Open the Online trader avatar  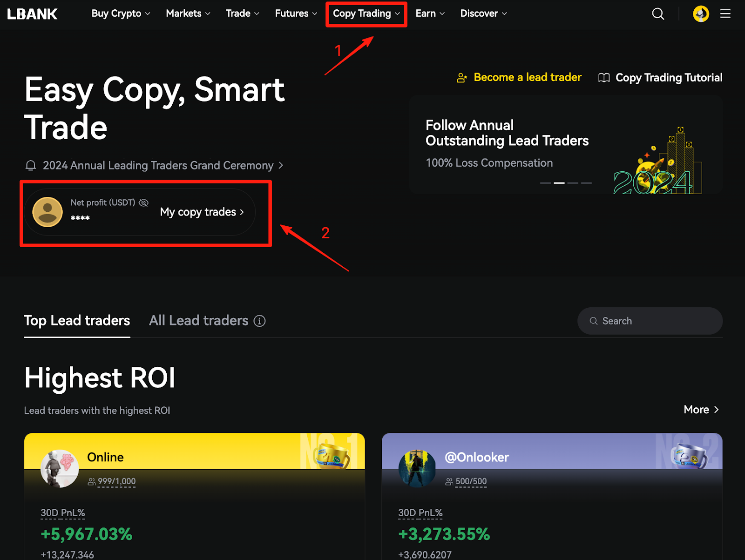(60, 469)
